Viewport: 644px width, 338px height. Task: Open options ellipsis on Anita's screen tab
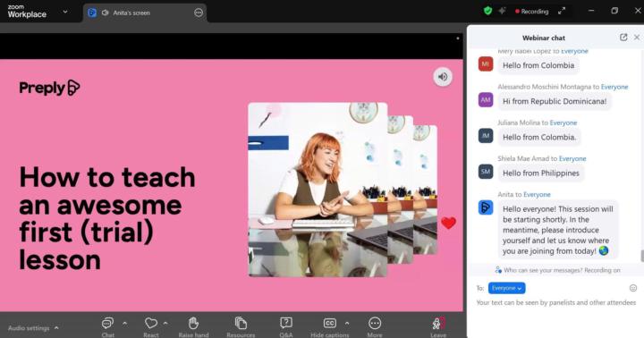[x=199, y=13]
